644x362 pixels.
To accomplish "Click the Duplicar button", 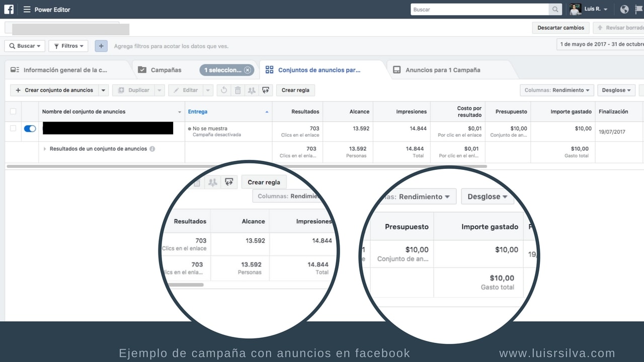I will (133, 90).
